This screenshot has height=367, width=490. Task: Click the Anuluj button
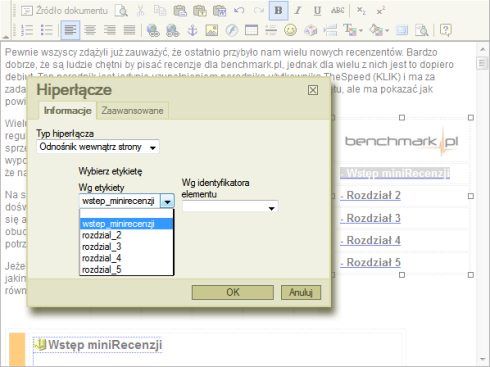tap(301, 292)
